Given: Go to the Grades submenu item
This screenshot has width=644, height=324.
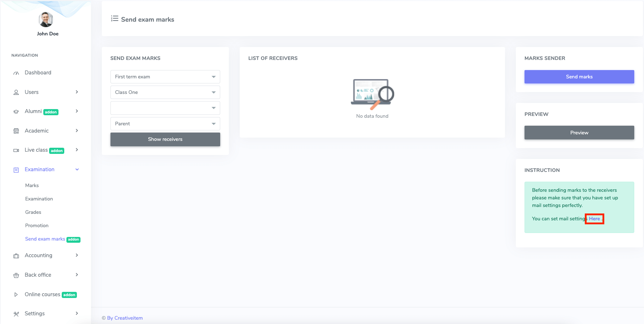Looking at the screenshot, I should point(33,212).
